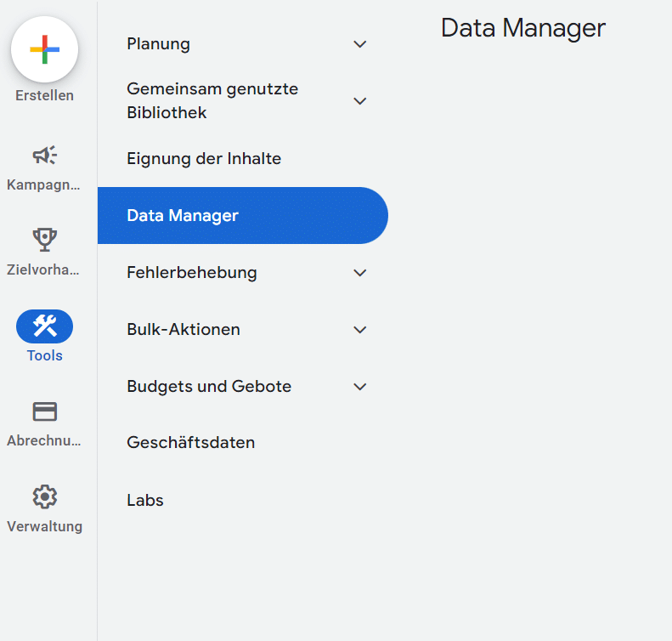
Task: Click the Verwaltung label text
Action: pos(44,526)
